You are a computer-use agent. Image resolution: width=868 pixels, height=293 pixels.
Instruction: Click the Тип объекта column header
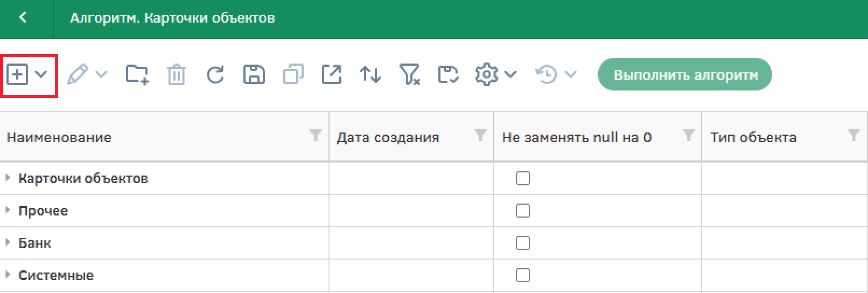[x=753, y=137]
